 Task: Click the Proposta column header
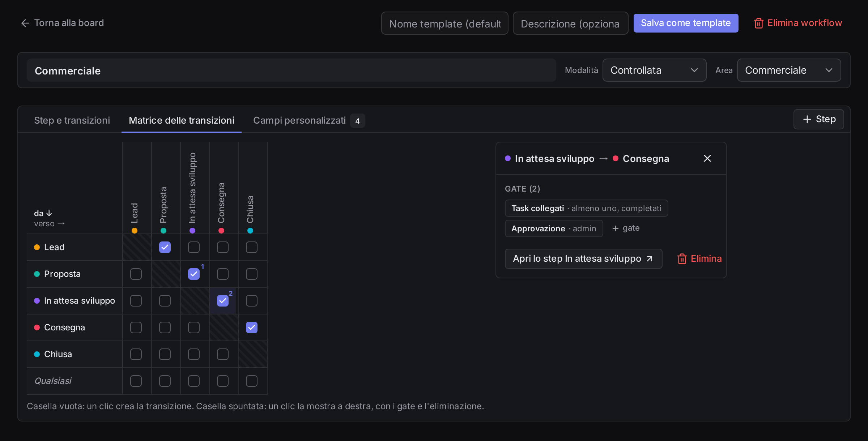(x=163, y=205)
